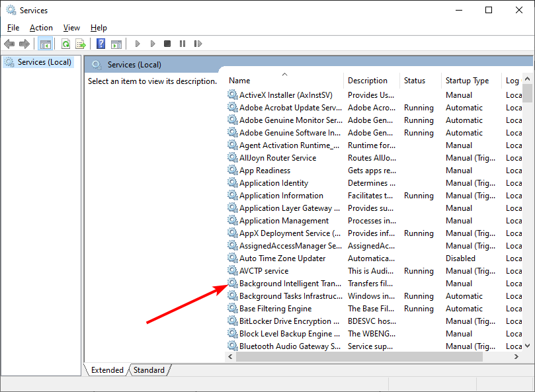535x392 pixels.
Task: Toggle the Show/Hide Action Pane icon
Action: pyautogui.click(x=116, y=44)
